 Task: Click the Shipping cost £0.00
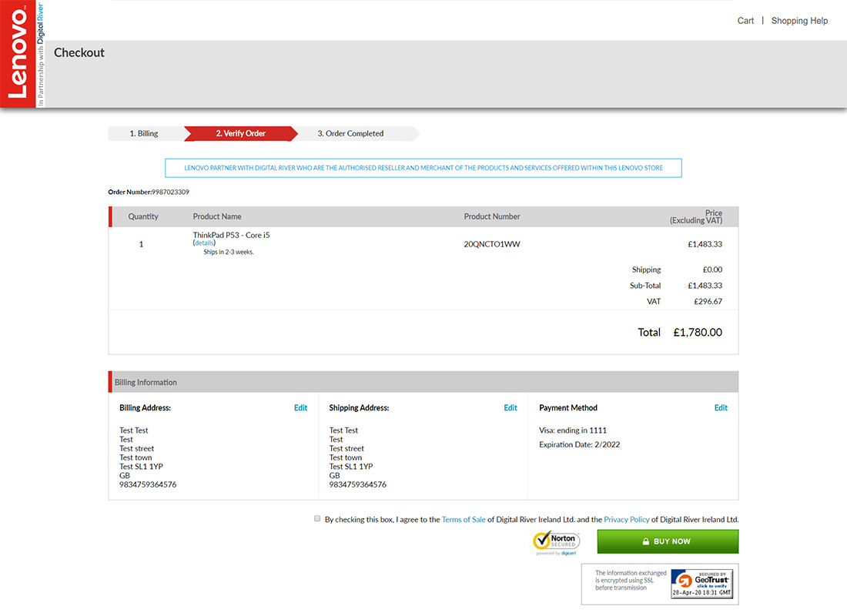(x=712, y=269)
